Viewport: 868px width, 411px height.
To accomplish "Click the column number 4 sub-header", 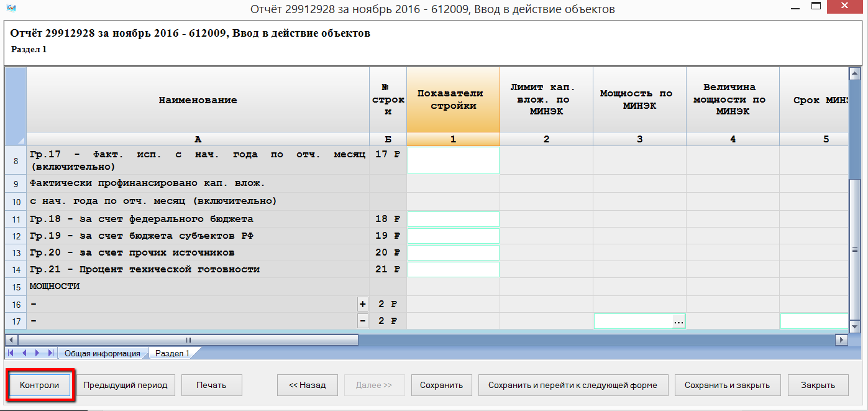I will pos(733,139).
